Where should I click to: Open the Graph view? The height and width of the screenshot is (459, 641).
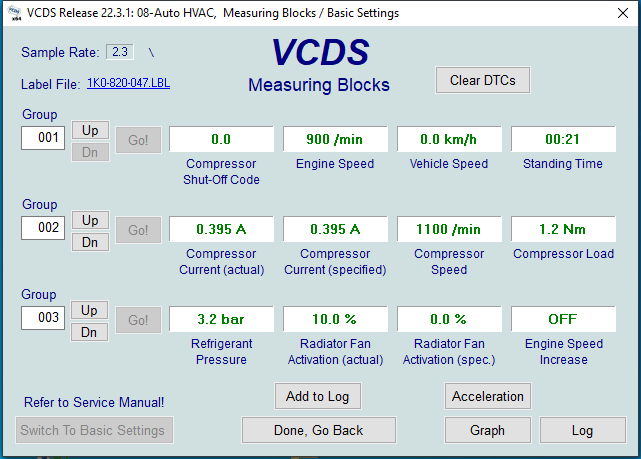[x=487, y=430]
